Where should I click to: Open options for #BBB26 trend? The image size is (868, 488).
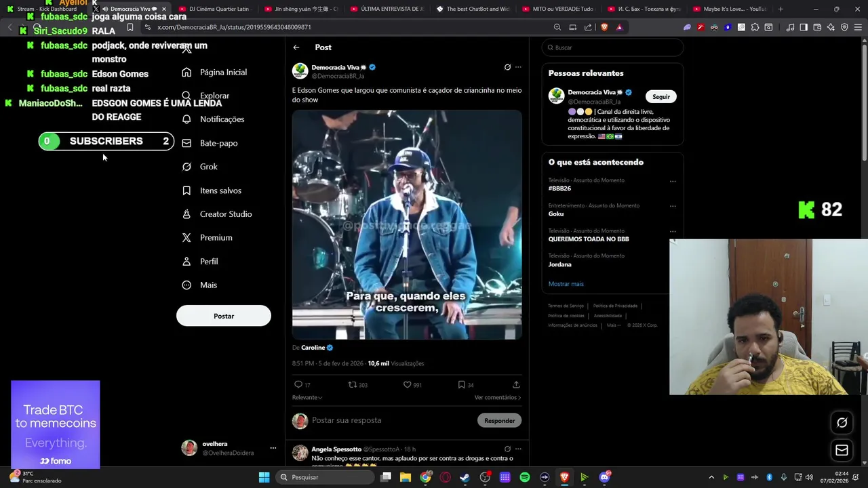tap(673, 181)
